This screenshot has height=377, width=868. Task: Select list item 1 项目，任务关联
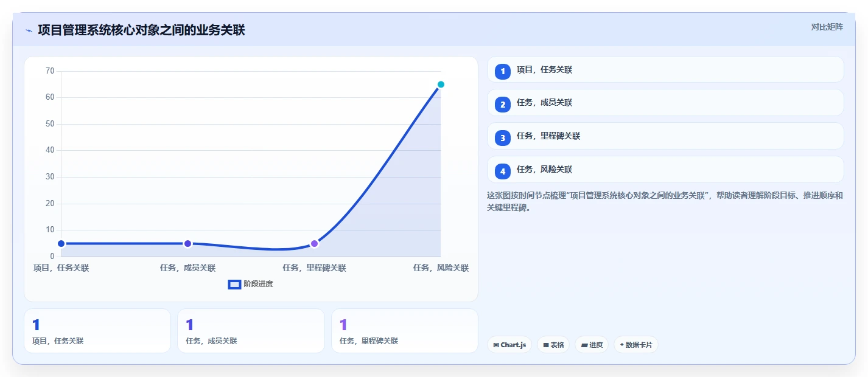(x=665, y=70)
